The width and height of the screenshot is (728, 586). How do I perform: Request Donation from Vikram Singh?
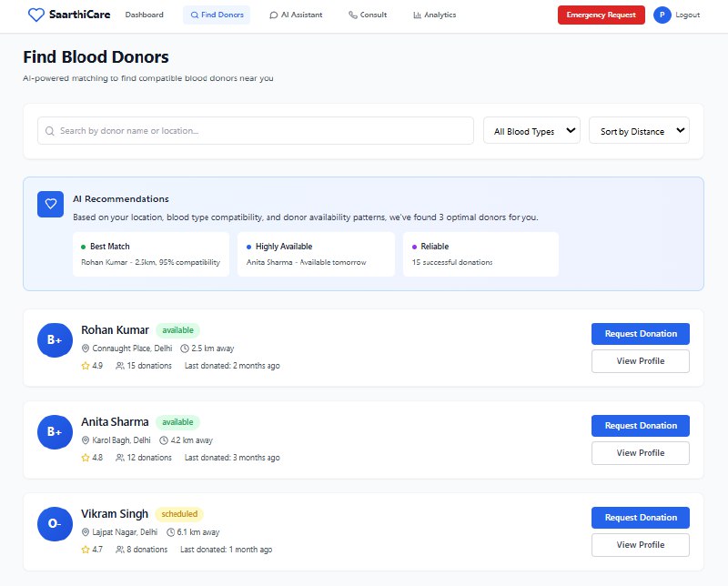click(x=641, y=518)
